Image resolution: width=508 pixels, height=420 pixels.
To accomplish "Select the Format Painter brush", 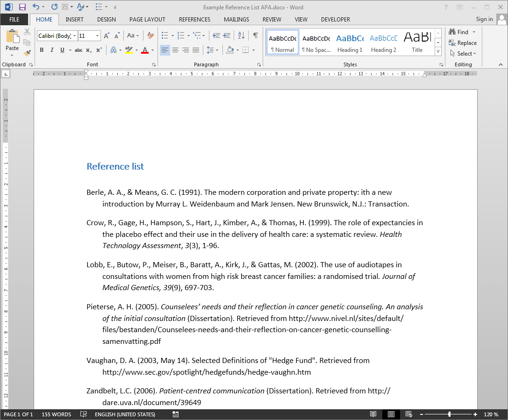I will tap(27, 53).
